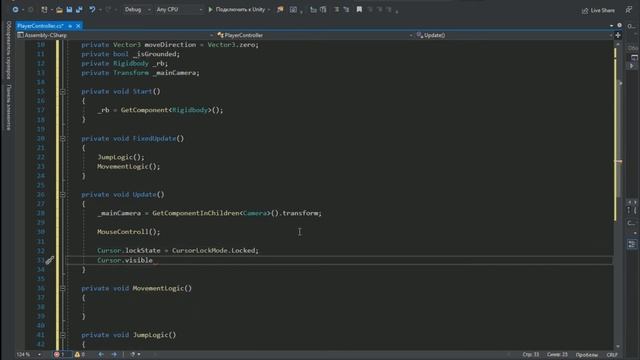
Task: Click the Navigate Backward toolbar icon
Action: (15, 9)
